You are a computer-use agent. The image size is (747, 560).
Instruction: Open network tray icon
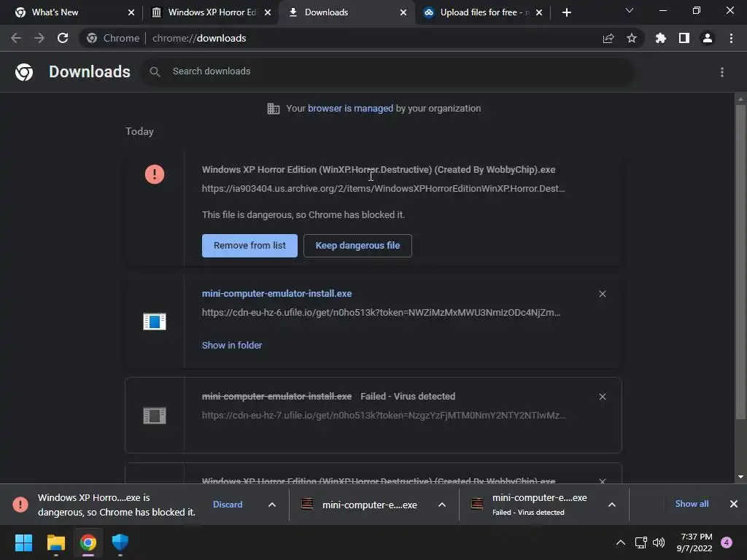tap(640, 542)
